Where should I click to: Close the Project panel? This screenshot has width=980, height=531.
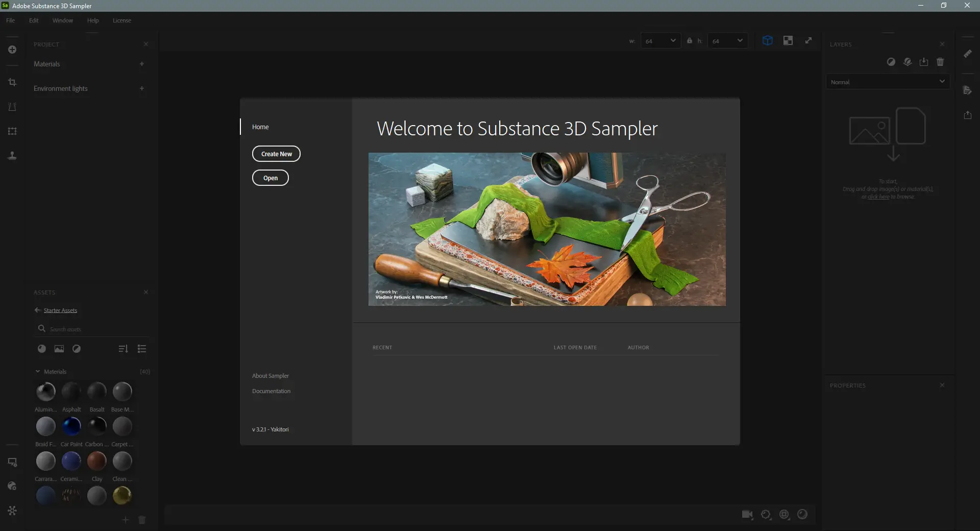(x=146, y=44)
